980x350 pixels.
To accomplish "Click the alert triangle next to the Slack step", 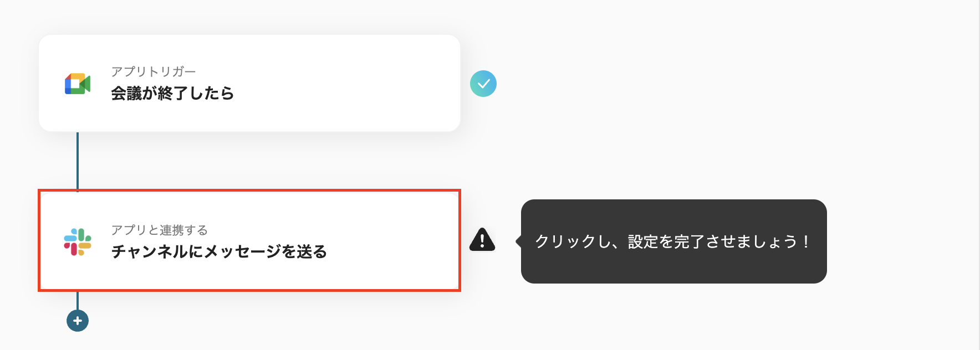I will click(482, 240).
